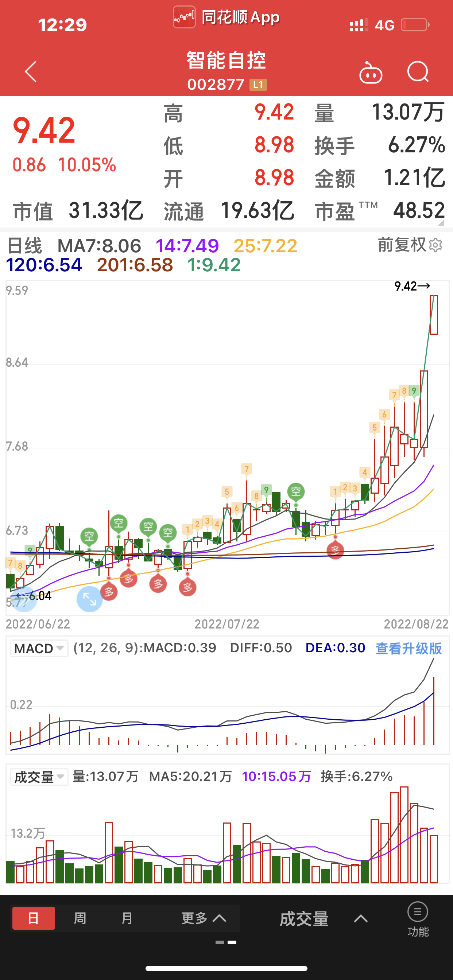Open the 成交量 indicator dropdown in chart
The height and width of the screenshot is (980, 453).
[39, 777]
